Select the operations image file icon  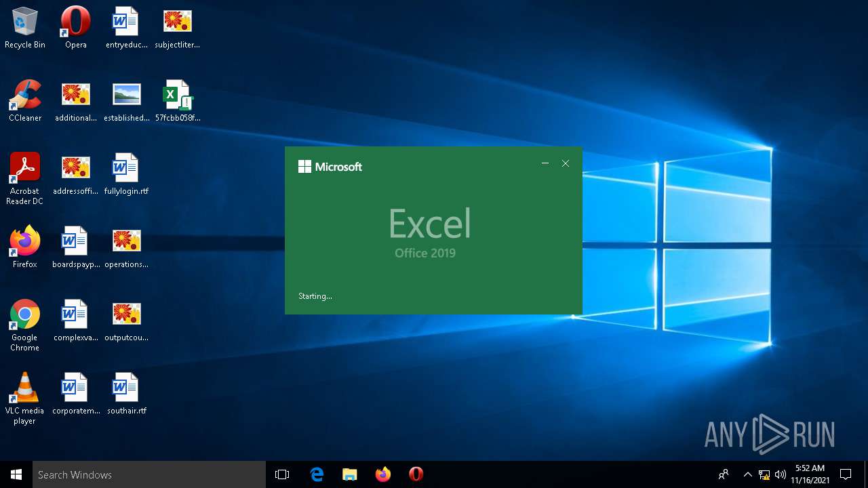[127, 247]
